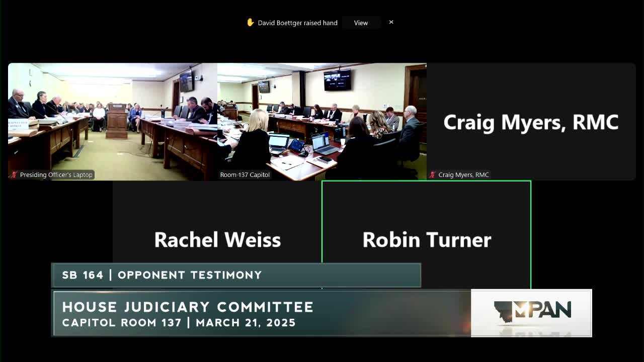The height and width of the screenshot is (362, 644).
Task: Select the MPAN logo in the lower-right corner
Action: pyautogui.click(x=531, y=312)
